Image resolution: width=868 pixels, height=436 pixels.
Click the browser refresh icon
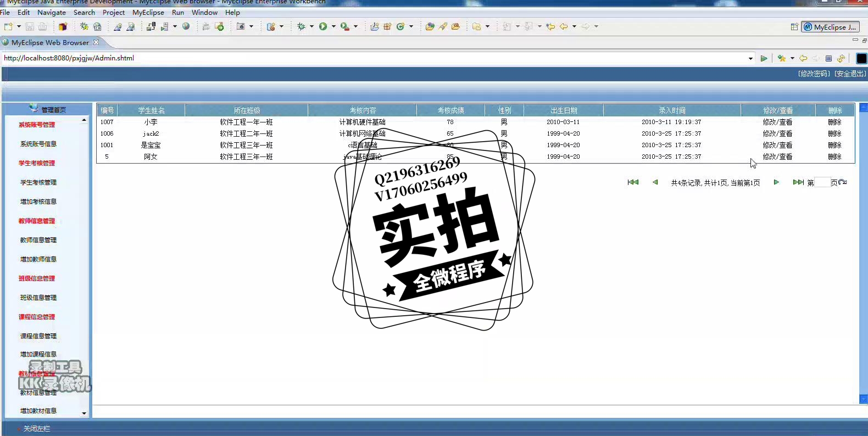pyautogui.click(x=841, y=58)
